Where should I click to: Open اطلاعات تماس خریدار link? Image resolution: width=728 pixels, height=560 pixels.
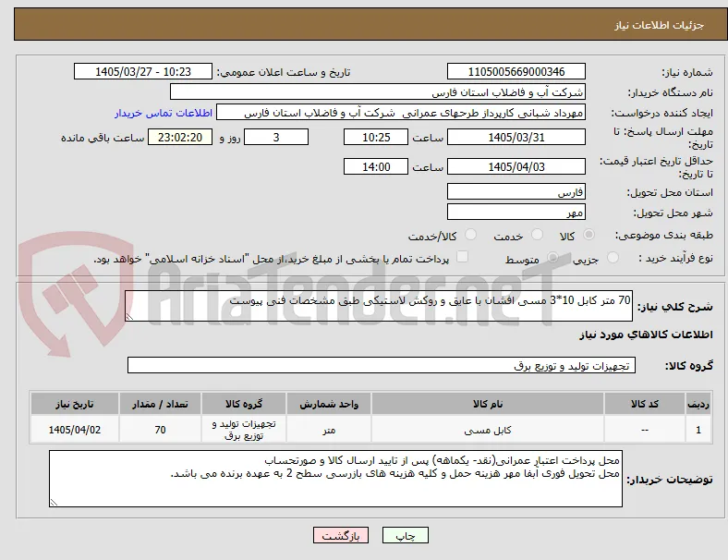point(164,113)
